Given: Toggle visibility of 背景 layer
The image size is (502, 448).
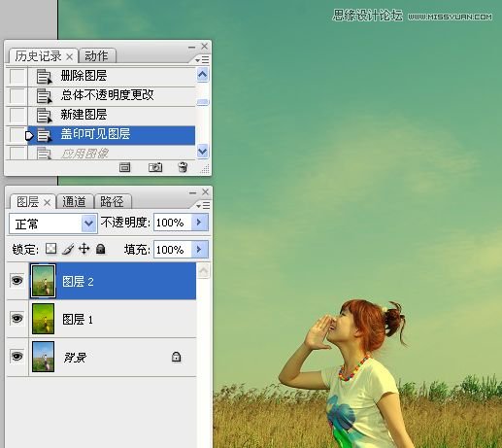Looking at the screenshot, I should click(17, 357).
